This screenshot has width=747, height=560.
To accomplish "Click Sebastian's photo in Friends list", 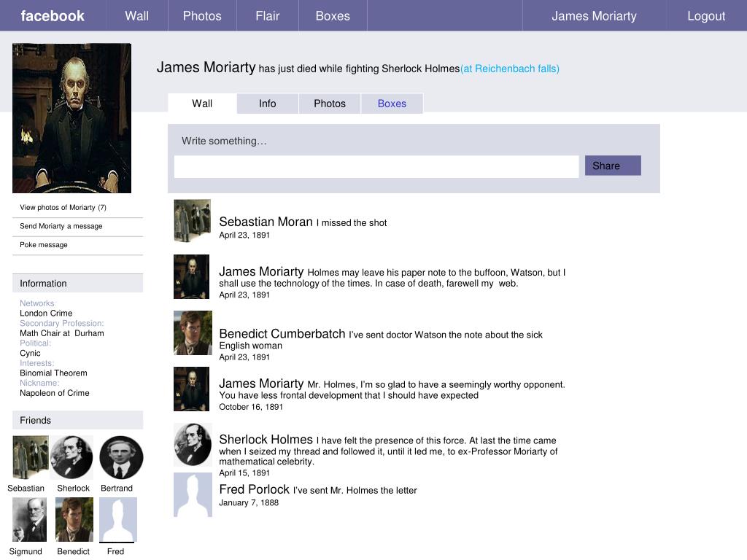I will point(31,457).
